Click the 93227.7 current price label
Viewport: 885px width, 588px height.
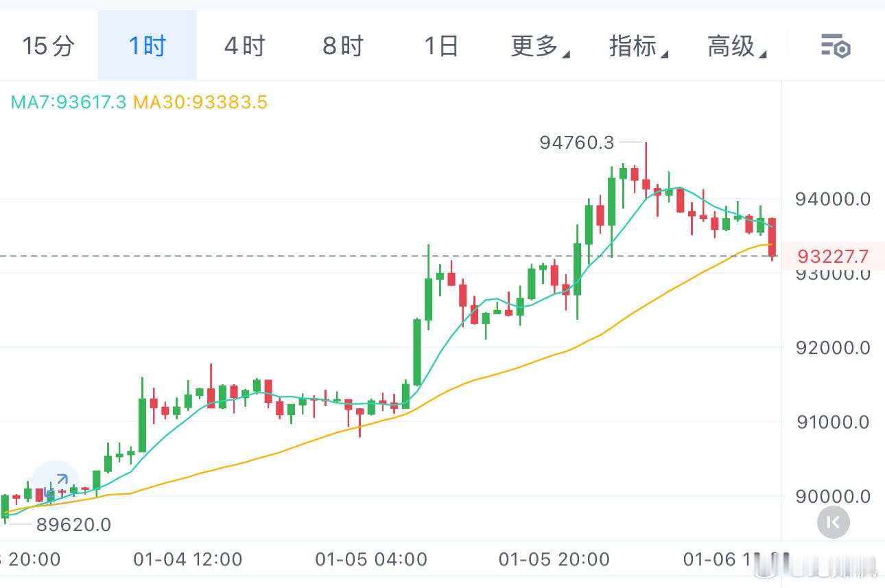[832, 256]
